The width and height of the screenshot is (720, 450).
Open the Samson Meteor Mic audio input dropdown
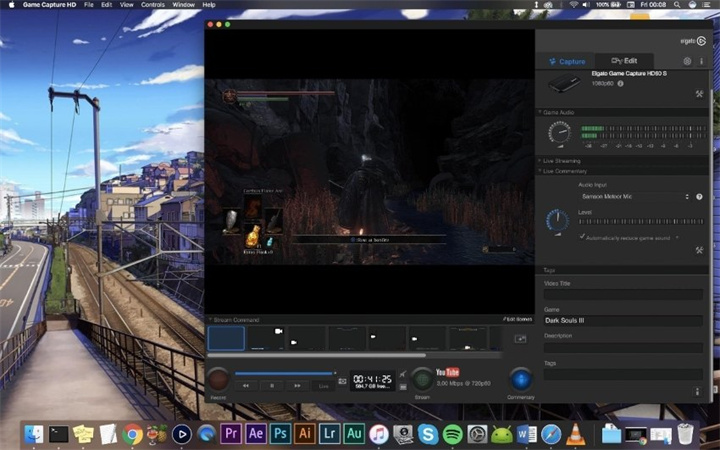[635, 197]
